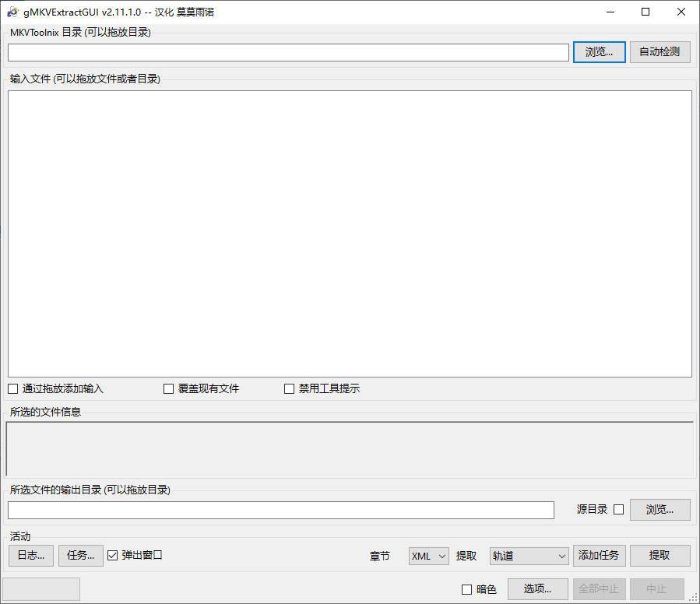Open the 日志... log window

[31, 555]
